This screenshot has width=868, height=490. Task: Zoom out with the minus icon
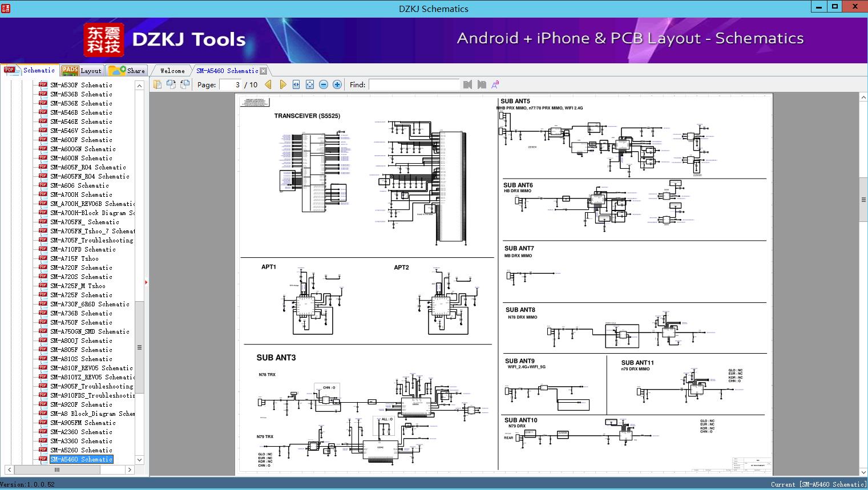pyautogui.click(x=324, y=84)
